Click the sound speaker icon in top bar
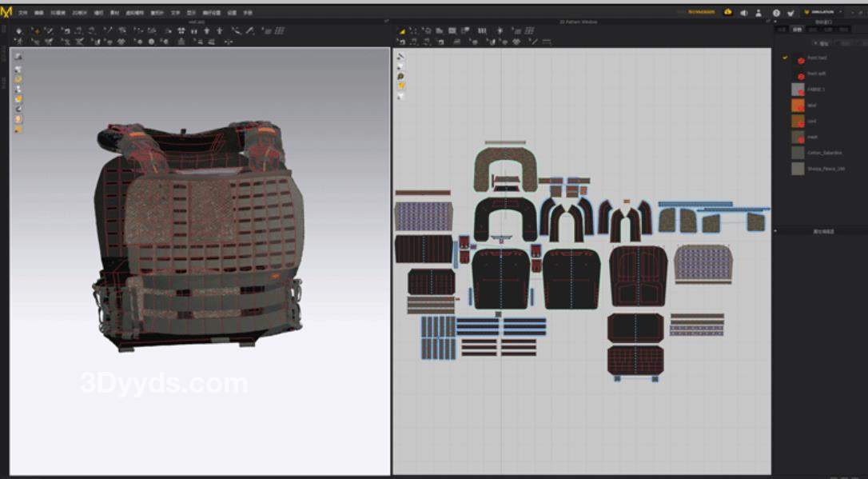Viewport: 868px width, 479px height. tap(744, 13)
